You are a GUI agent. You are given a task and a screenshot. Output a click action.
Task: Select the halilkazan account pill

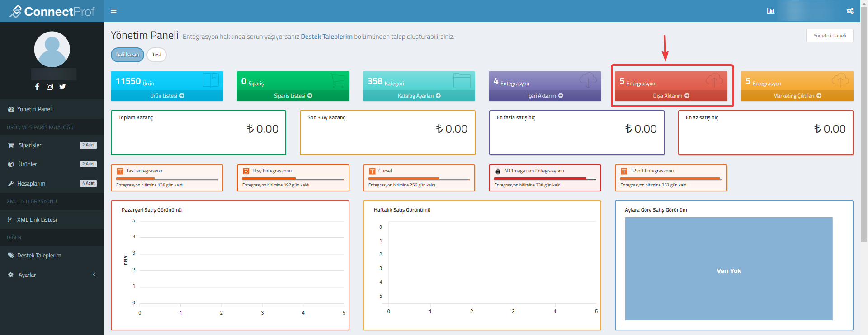point(127,55)
